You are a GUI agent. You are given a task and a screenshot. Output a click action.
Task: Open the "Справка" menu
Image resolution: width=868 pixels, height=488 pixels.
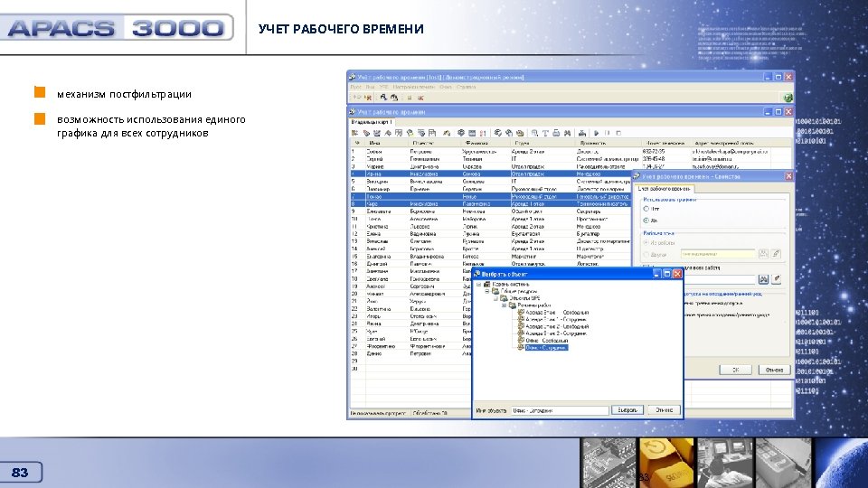tap(467, 87)
